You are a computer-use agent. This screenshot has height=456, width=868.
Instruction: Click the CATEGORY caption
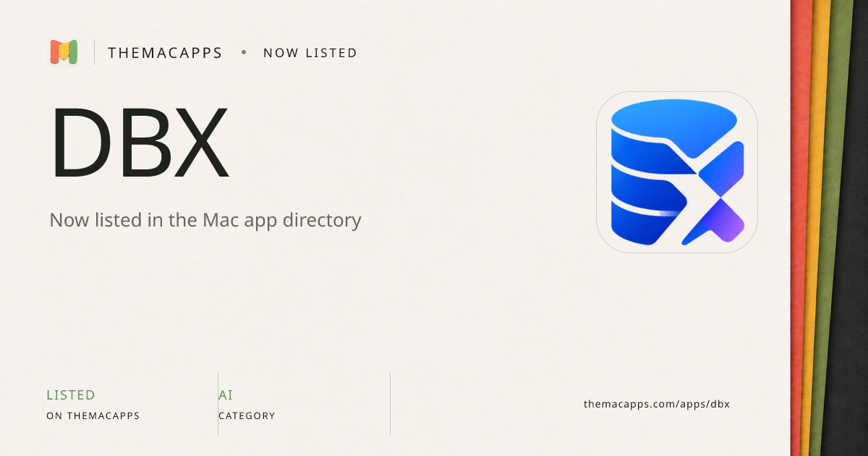(x=247, y=416)
